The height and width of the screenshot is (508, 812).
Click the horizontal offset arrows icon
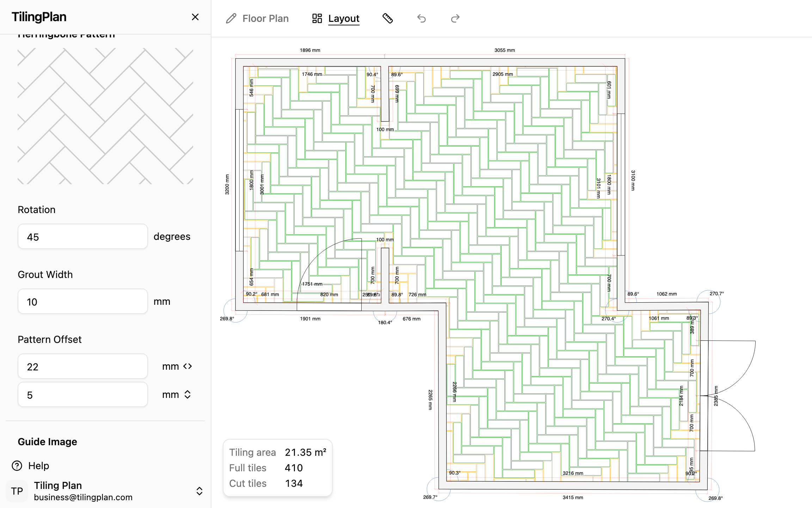coord(187,366)
